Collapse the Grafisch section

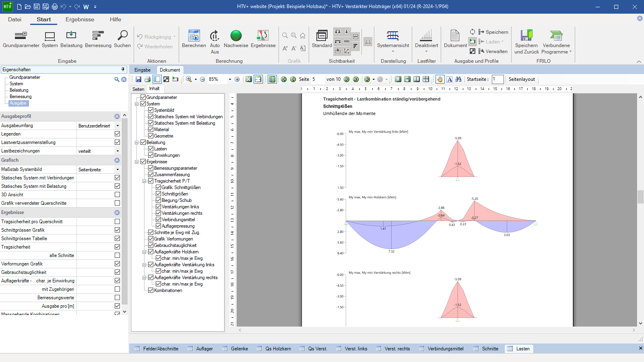click(x=117, y=160)
